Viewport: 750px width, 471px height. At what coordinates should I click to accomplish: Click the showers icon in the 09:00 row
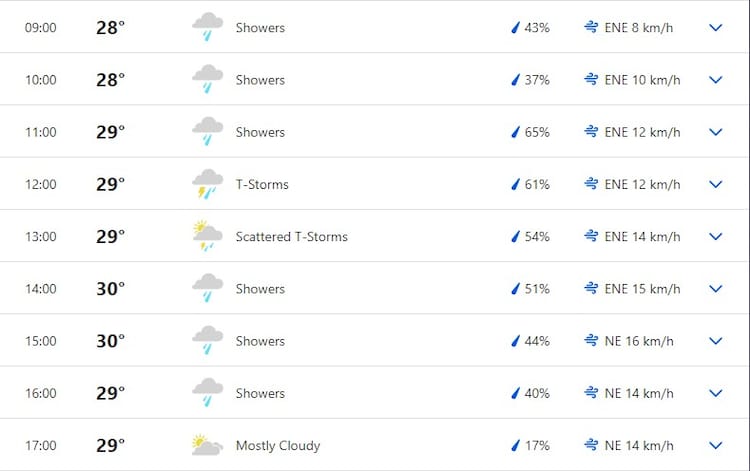coord(207,27)
